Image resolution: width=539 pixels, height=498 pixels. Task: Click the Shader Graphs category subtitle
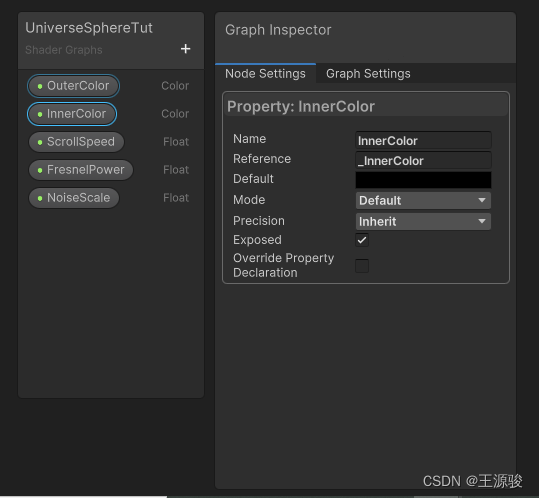pyautogui.click(x=64, y=50)
